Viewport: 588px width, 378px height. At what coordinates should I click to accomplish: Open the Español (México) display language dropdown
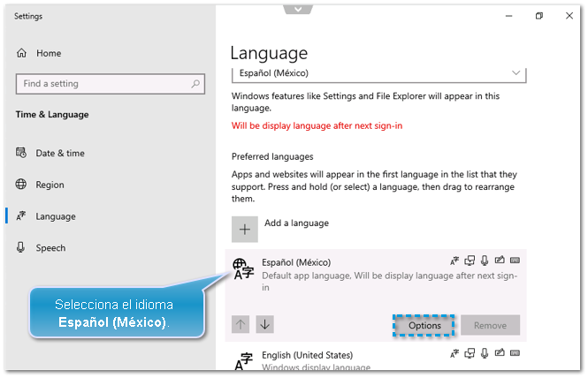379,73
